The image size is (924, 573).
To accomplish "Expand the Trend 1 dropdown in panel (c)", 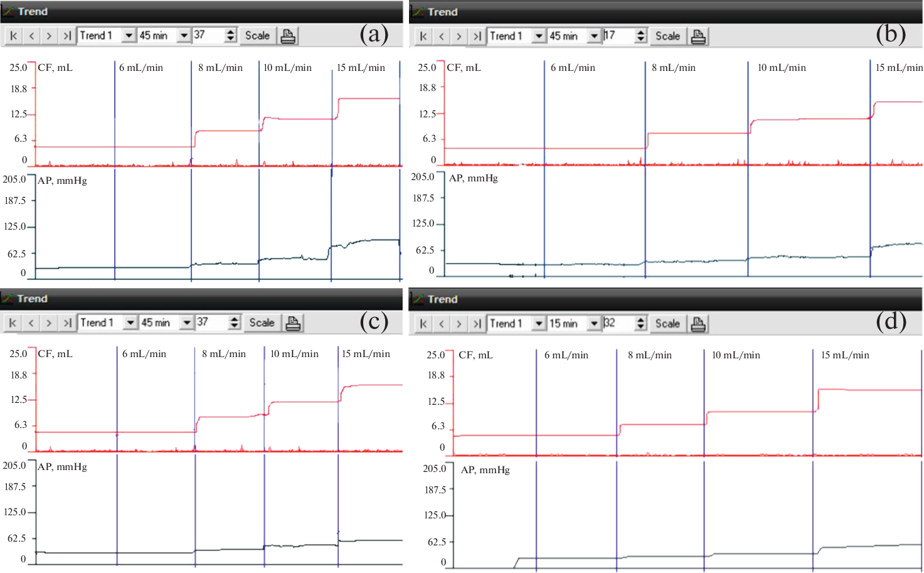I will click(x=130, y=323).
